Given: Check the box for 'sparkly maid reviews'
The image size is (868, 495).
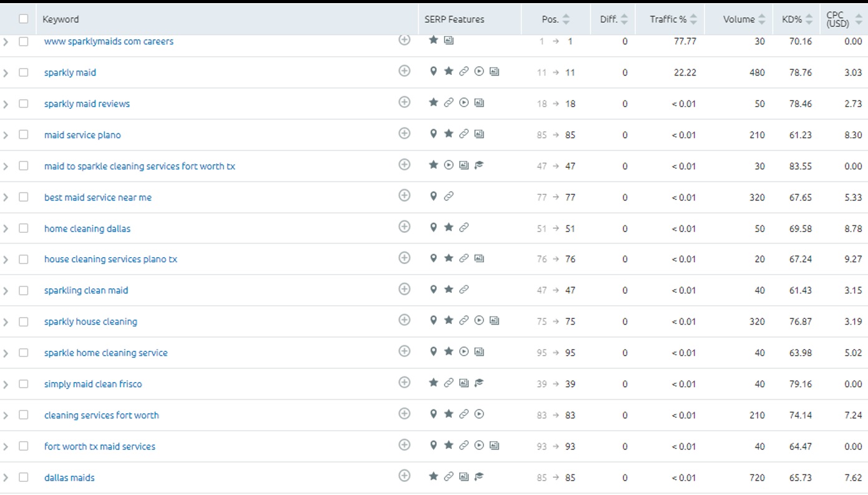Looking at the screenshot, I should click(24, 104).
